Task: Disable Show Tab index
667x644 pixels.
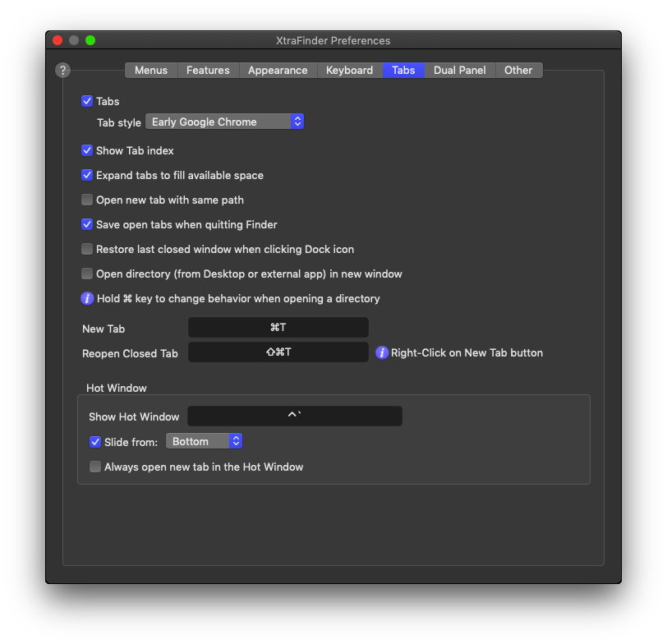Action: point(87,150)
